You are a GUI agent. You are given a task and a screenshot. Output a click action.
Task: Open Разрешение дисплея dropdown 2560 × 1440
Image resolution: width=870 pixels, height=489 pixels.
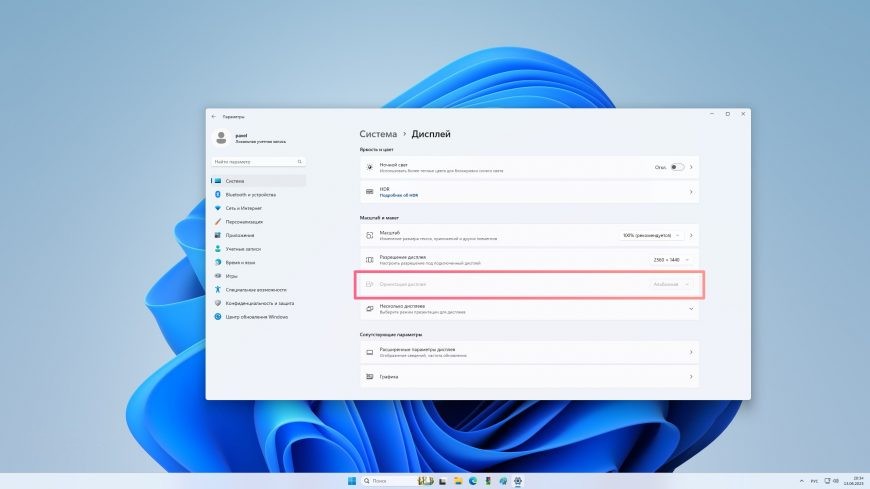670,260
